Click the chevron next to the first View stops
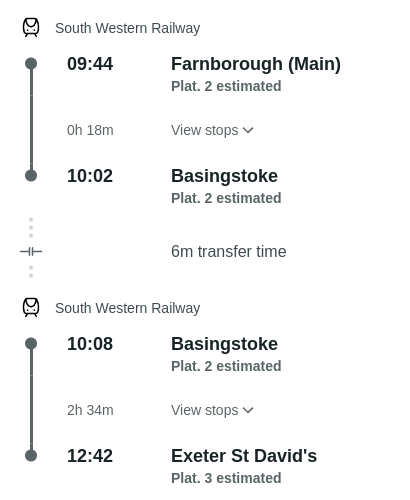The height and width of the screenshot is (500, 410). click(248, 130)
